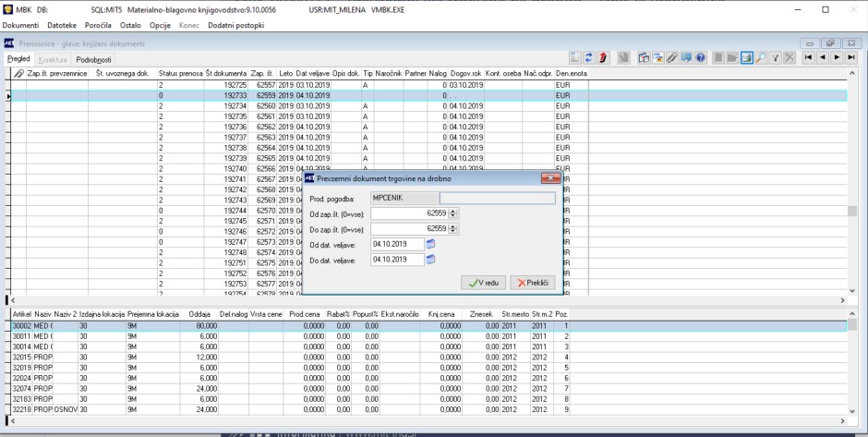Sort by Št.dokumenta column header
868x437 pixels.
coord(226,73)
